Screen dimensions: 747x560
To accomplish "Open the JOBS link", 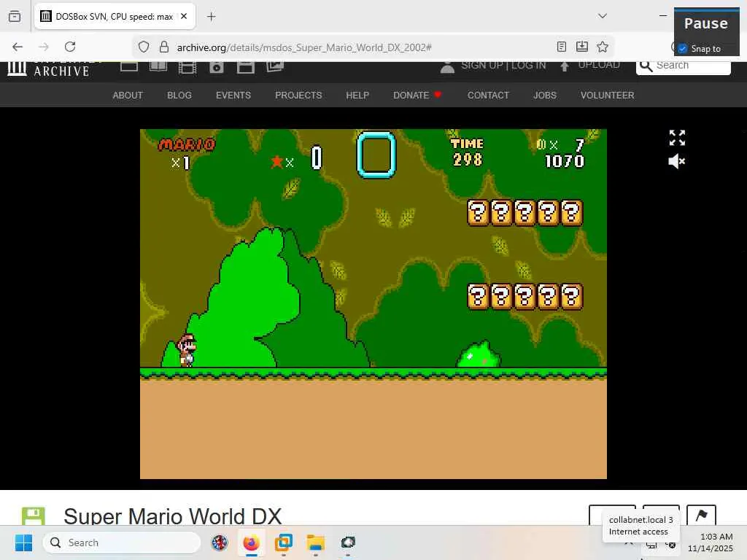I will [x=544, y=96].
